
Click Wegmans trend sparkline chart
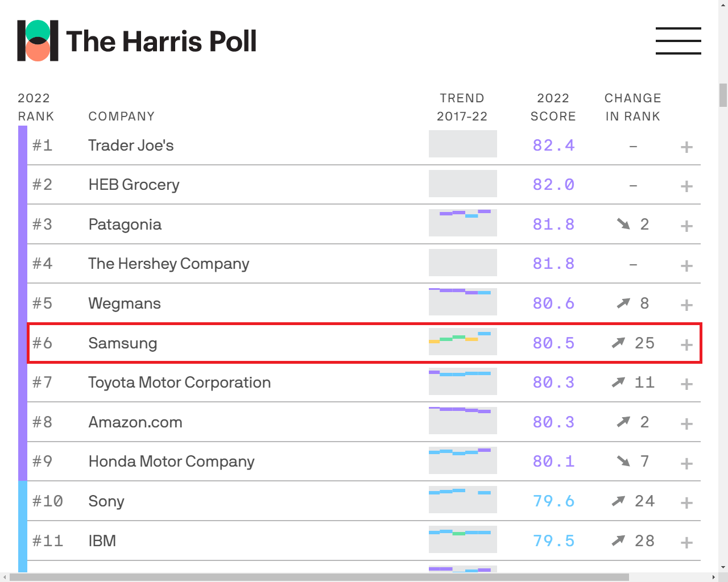coord(463,302)
